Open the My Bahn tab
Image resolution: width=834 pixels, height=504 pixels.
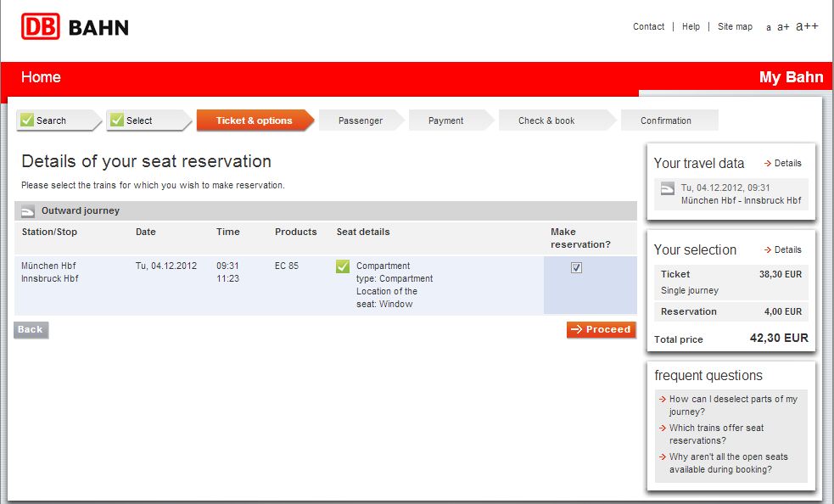pyautogui.click(x=791, y=77)
